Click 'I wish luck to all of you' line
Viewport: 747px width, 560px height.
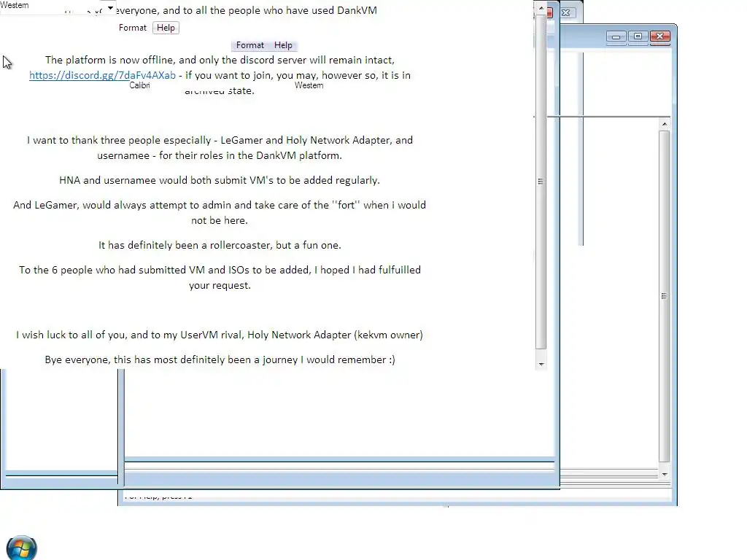coord(220,335)
